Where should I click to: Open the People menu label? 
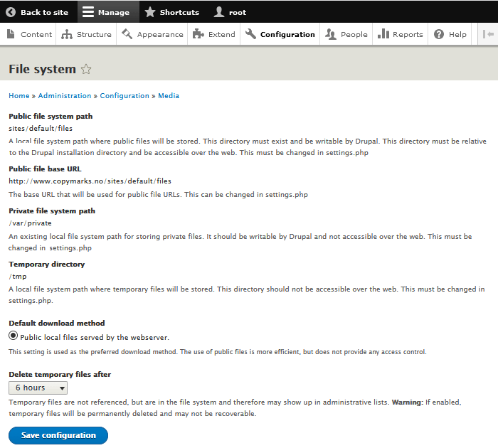click(354, 34)
